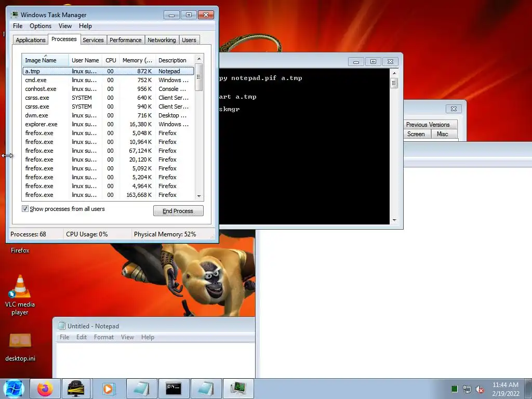The width and height of the screenshot is (532, 399).
Task: Click into the Notepad text area
Action: 155,360
